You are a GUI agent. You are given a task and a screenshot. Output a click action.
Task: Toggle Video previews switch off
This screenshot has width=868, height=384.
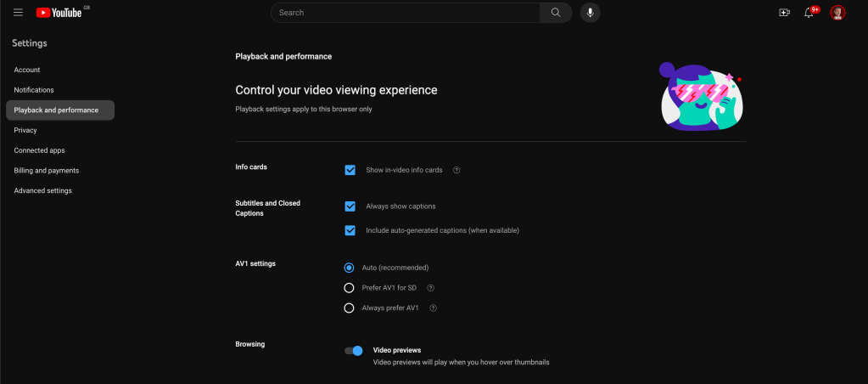pyautogui.click(x=353, y=350)
